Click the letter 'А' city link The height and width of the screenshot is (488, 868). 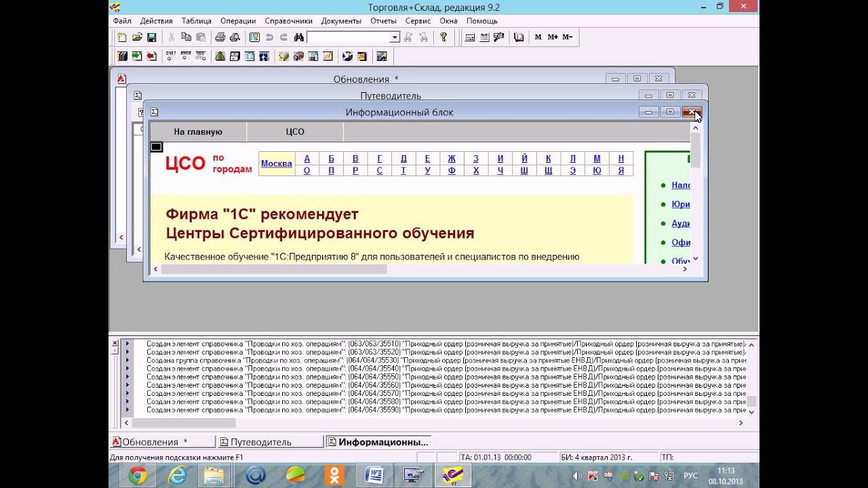307,158
